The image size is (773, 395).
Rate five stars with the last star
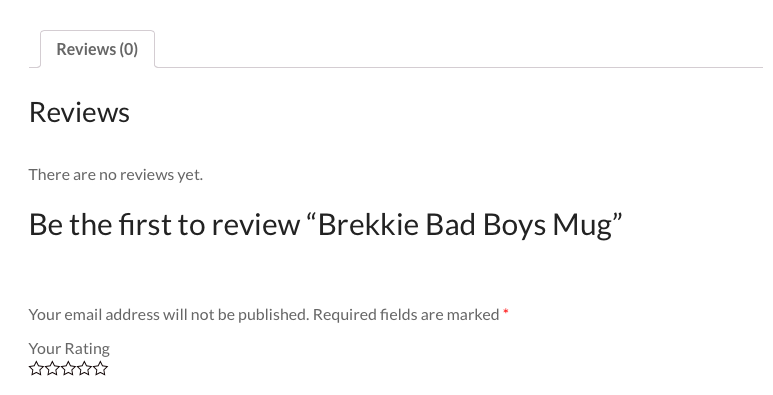pos(100,368)
